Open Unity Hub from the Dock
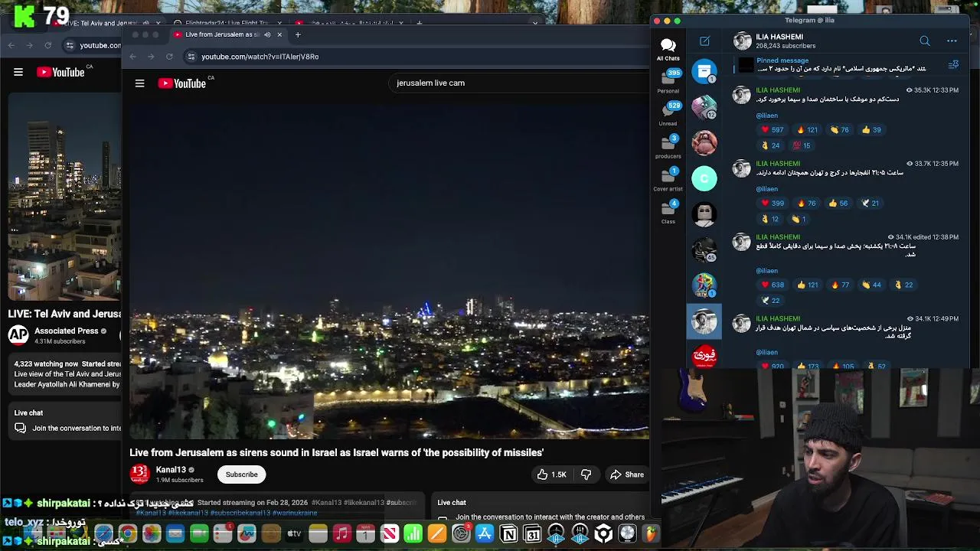 (603, 533)
